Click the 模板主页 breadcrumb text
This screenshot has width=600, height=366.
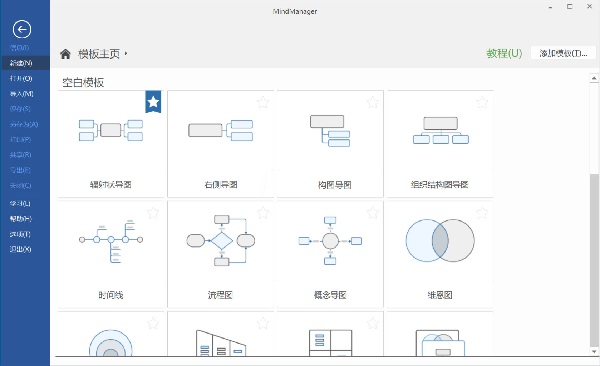99,54
